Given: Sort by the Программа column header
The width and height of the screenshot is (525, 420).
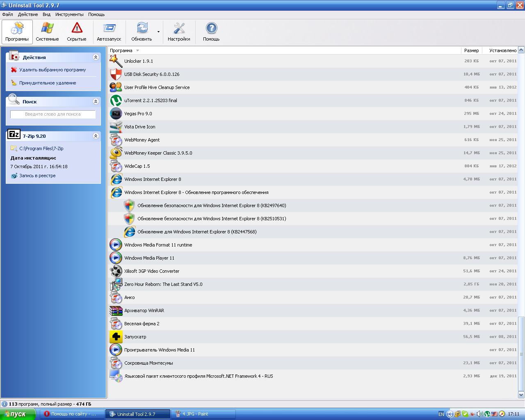Looking at the screenshot, I should 285,50.
